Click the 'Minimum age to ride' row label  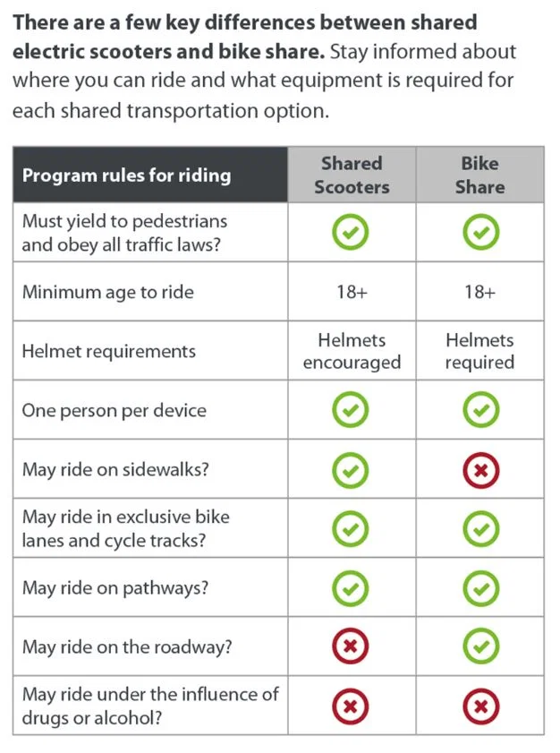(x=107, y=292)
